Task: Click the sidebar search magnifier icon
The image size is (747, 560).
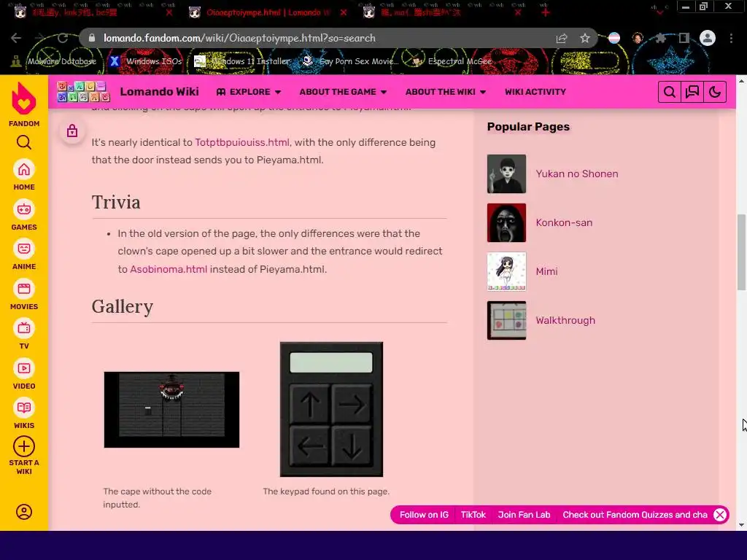Action: coord(24,142)
